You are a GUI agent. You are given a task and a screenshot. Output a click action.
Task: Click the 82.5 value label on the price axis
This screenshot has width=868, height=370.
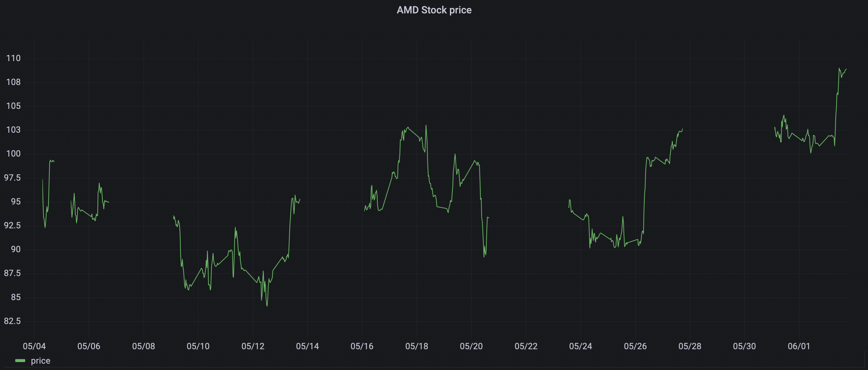point(12,321)
